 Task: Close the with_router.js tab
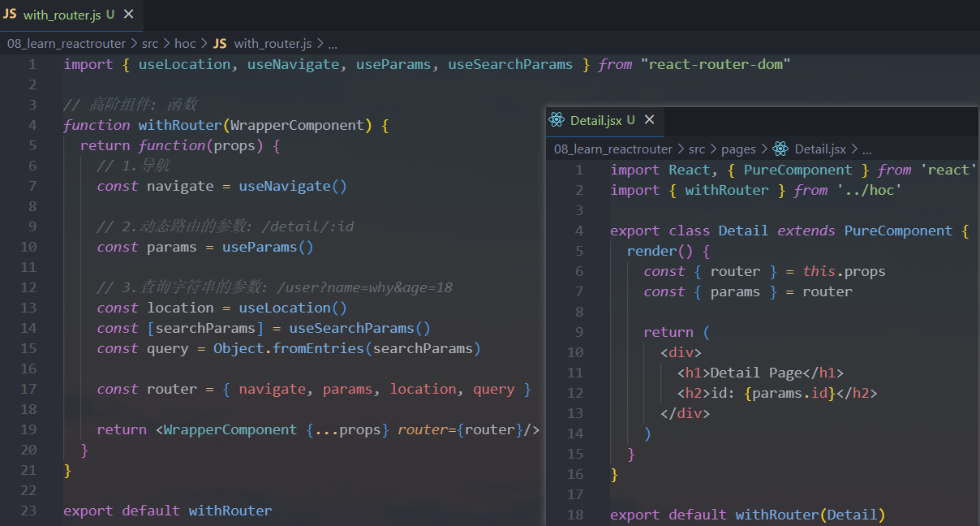tap(128, 15)
